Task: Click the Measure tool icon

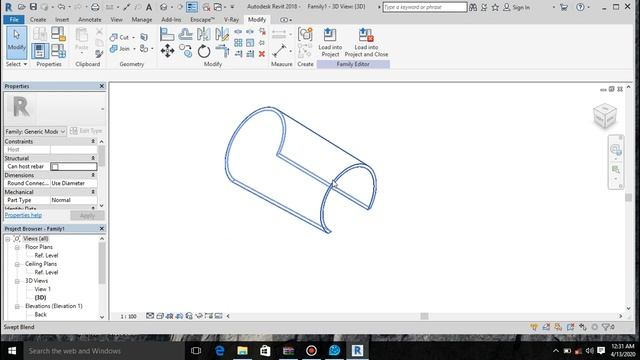Action: tap(279, 51)
